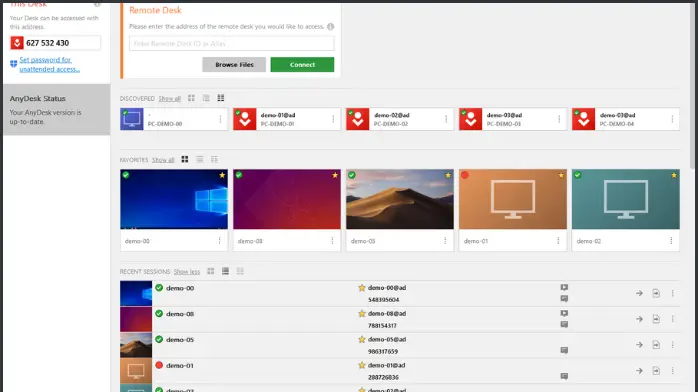Image resolution: width=698 pixels, height=392 pixels.
Task: Open the options menu of the demo-01 favorite
Action: tap(558, 241)
